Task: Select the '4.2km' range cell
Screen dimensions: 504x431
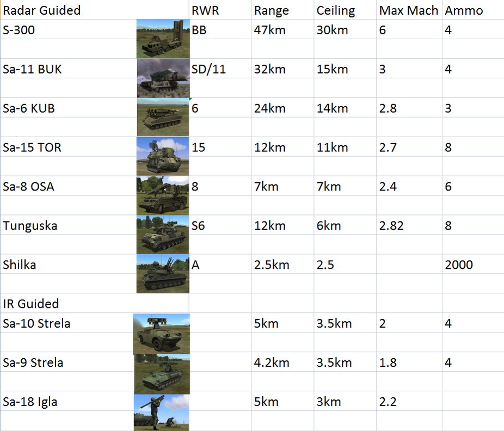Action: (282, 362)
